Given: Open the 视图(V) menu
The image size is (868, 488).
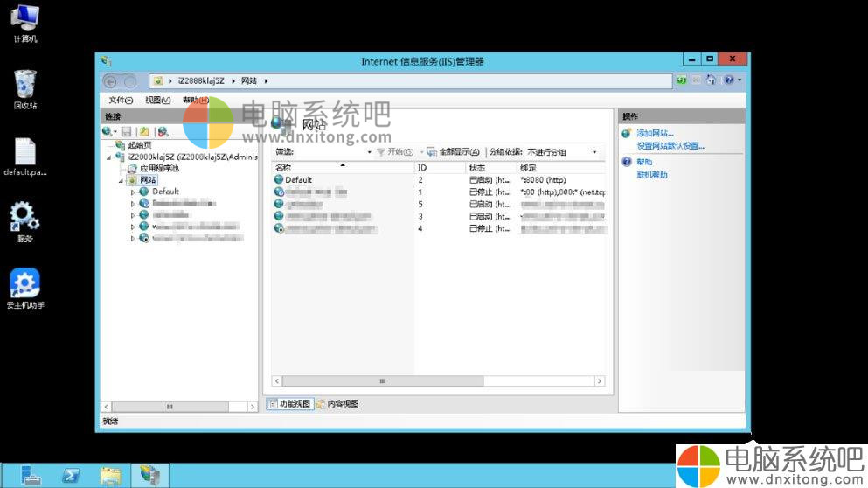Looking at the screenshot, I should (157, 101).
